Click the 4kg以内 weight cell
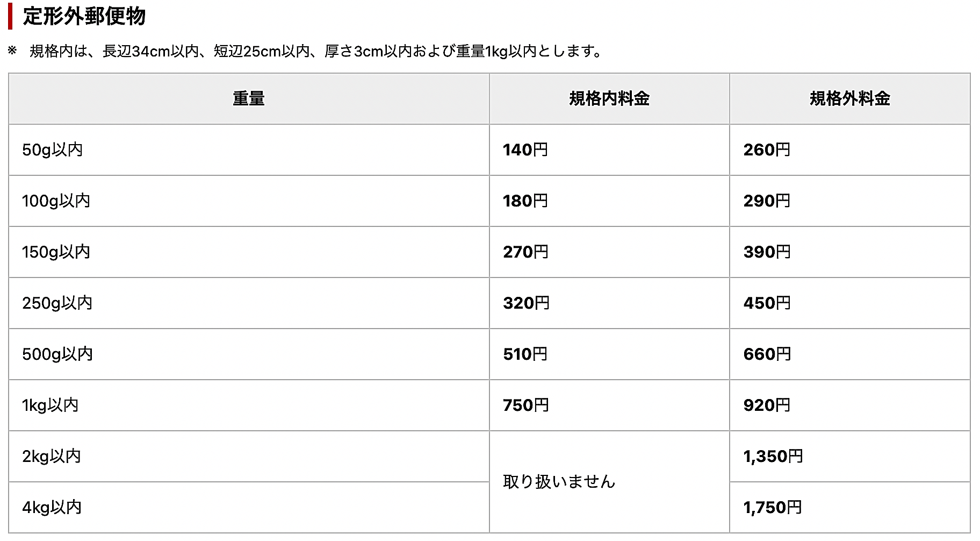The image size is (980, 541). pyautogui.click(x=52, y=508)
